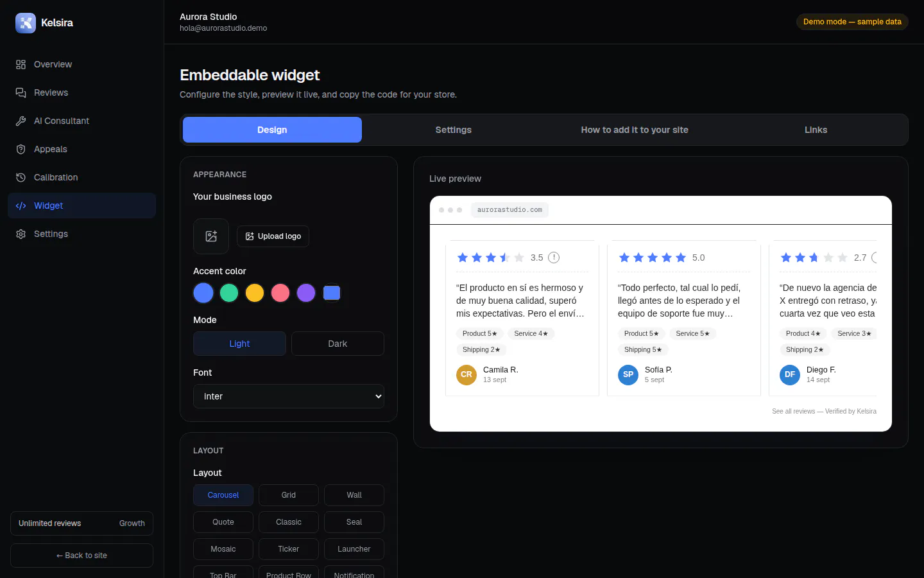
Task: Choose the Classic layout
Action: pyautogui.click(x=289, y=522)
